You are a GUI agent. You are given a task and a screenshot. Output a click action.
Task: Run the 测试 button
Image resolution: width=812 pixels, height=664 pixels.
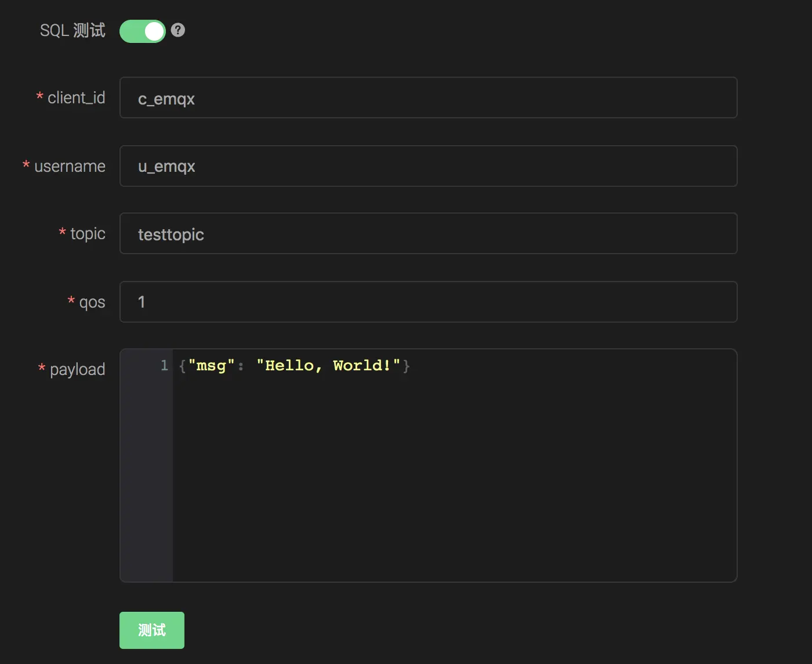pos(152,630)
